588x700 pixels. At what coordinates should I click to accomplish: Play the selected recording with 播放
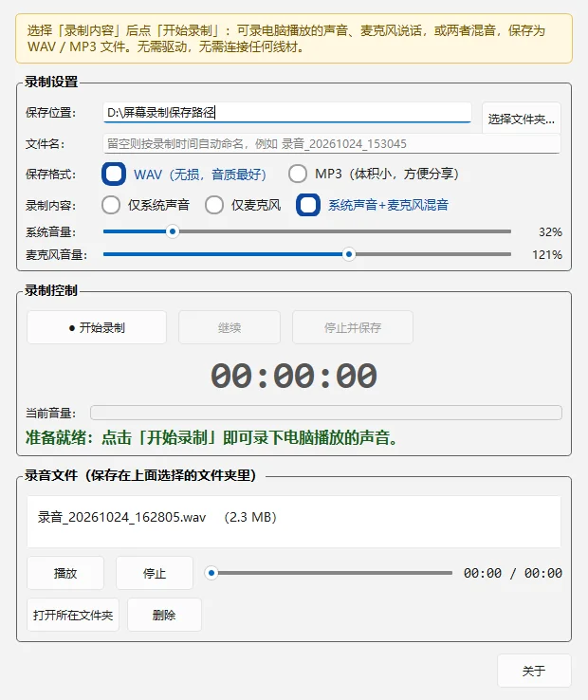[x=65, y=573]
